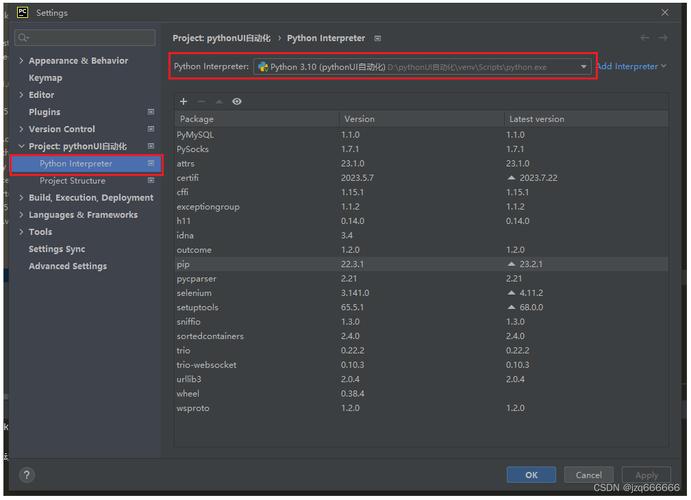Click the settings search field
The height and width of the screenshot is (500, 691).
[x=85, y=38]
